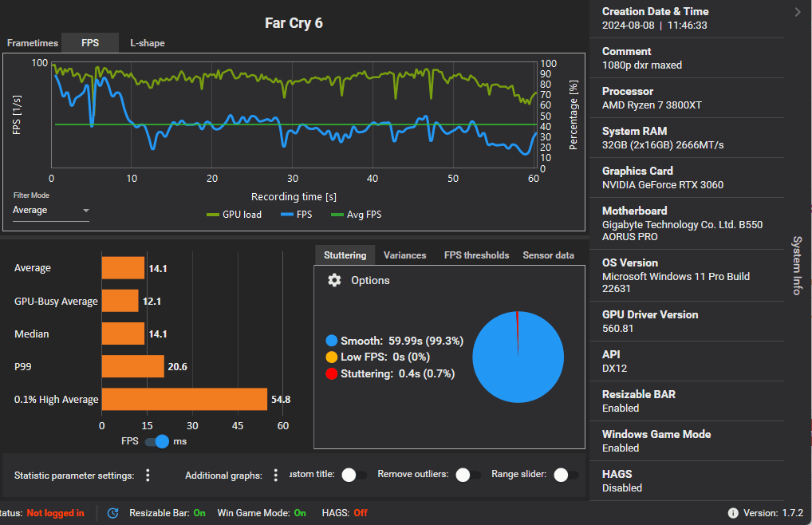Click the 54.8 value beside 0.1% High Average
The height and width of the screenshot is (525, 812).
(x=281, y=399)
